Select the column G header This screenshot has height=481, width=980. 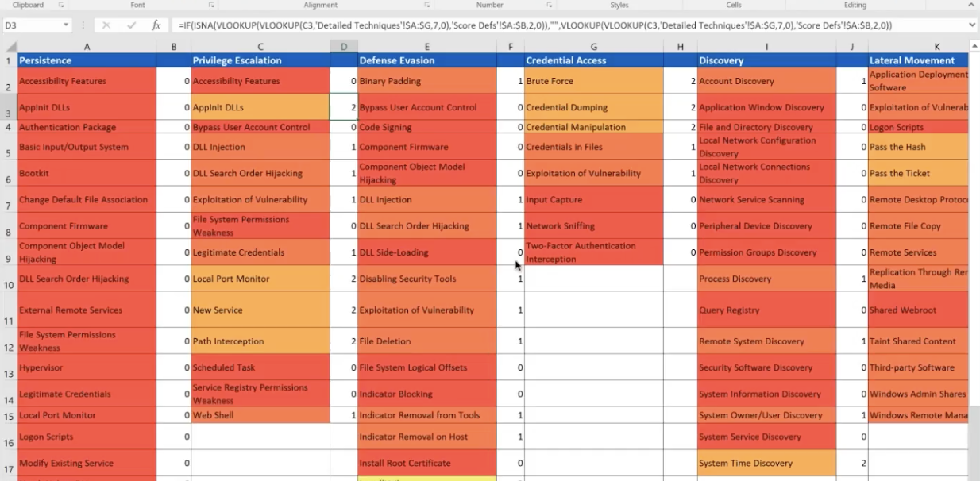click(x=593, y=47)
